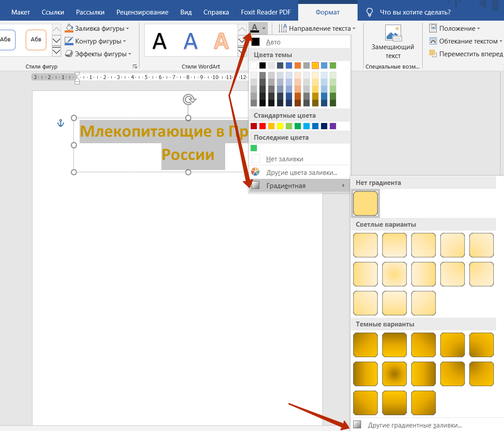The height and width of the screenshot is (431, 504).
Task: Click the paint bucket shape fill icon
Action: 69,28
